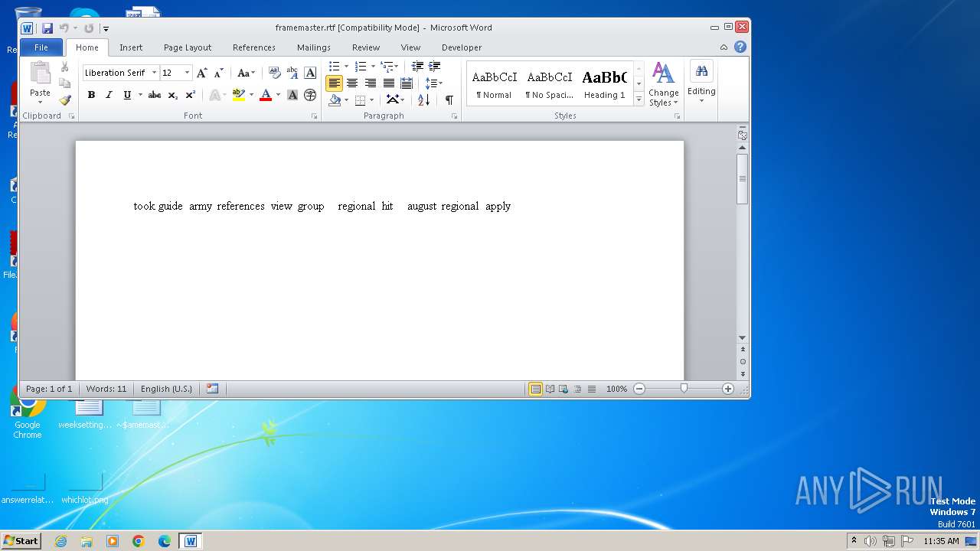This screenshot has height=551, width=980.
Task: Toggle show paragraph marks
Action: tap(449, 99)
